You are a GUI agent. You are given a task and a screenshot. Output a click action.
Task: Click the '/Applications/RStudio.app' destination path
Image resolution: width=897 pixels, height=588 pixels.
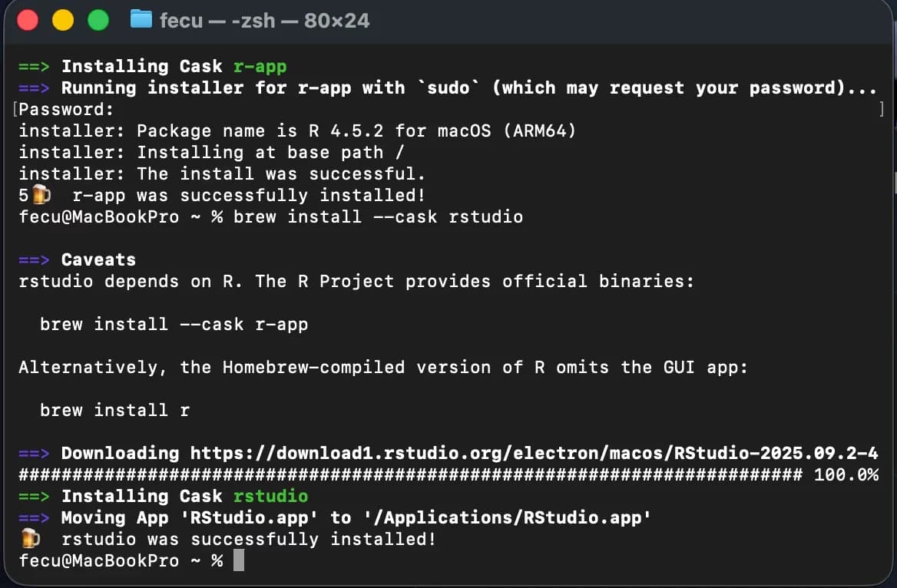(507, 517)
